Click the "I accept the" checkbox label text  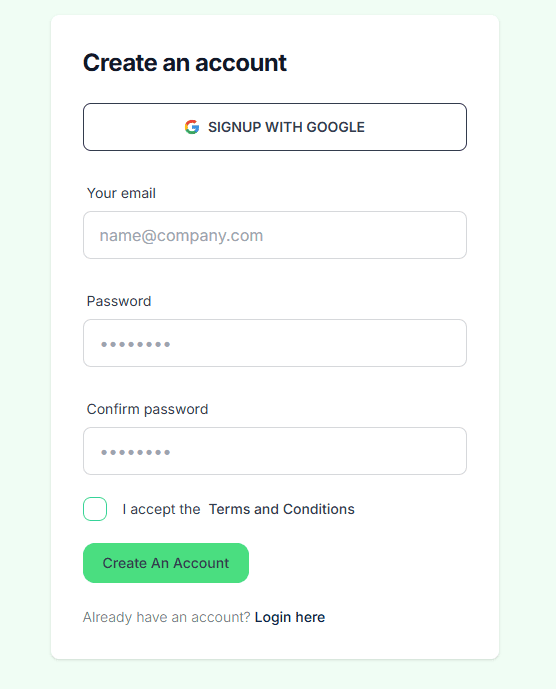click(x=161, y=509)
